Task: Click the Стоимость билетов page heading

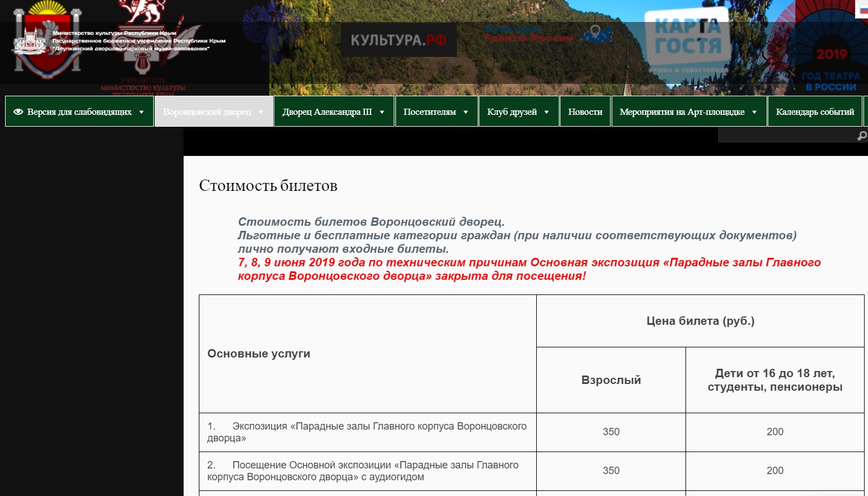Action: 268,186
